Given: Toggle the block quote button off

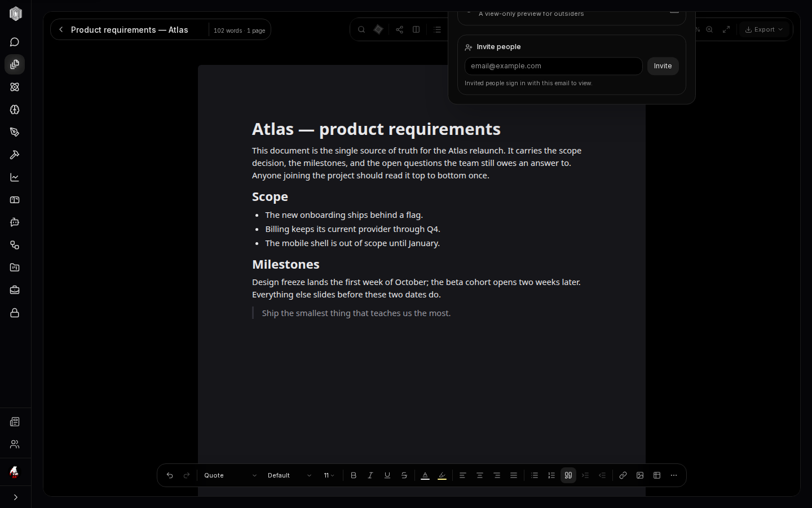Looking at the screenshot, I should pos(568,475).
